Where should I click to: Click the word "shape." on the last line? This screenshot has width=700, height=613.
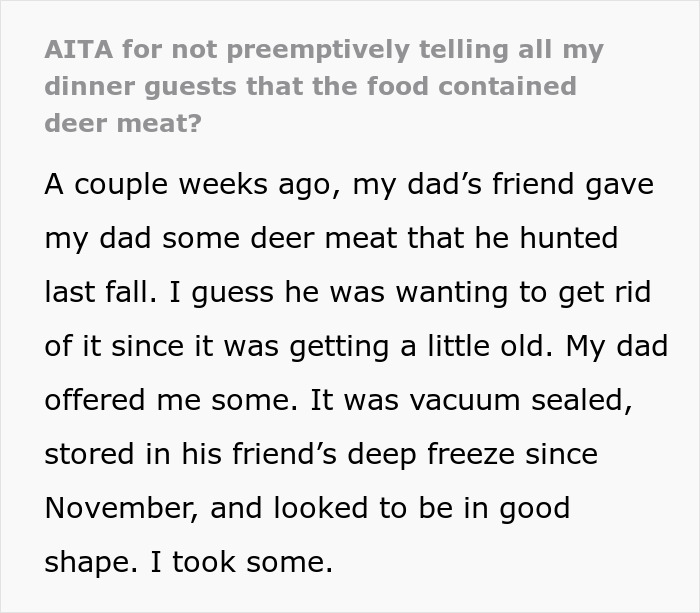point(91,563)
